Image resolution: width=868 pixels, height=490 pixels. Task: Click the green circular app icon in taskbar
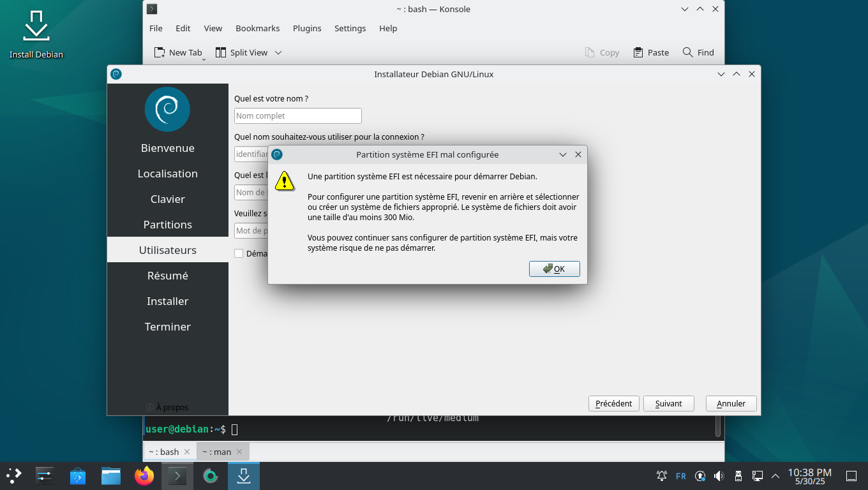(210, 475)
